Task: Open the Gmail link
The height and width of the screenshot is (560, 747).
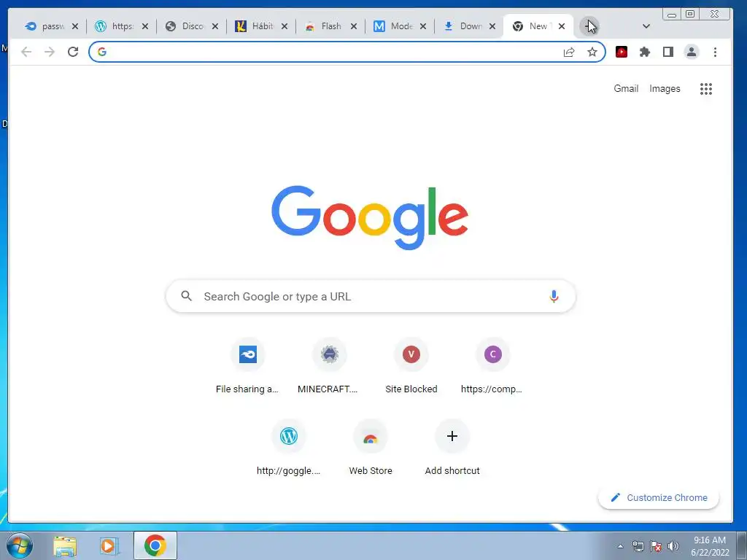Action: tap(625, 88)
